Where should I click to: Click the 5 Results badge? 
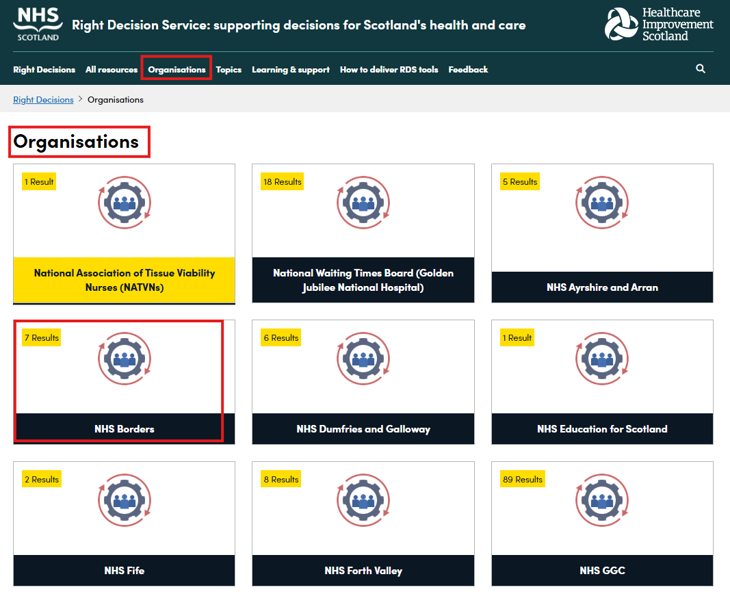[x=520, y=182]
